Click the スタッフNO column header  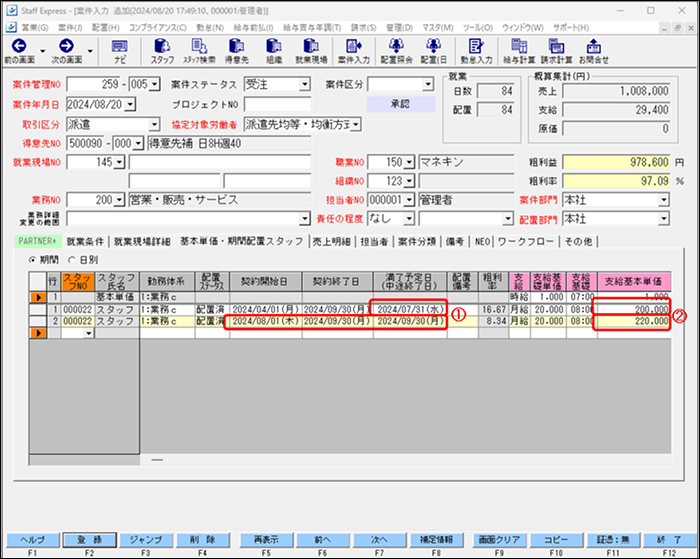point(78,282)
